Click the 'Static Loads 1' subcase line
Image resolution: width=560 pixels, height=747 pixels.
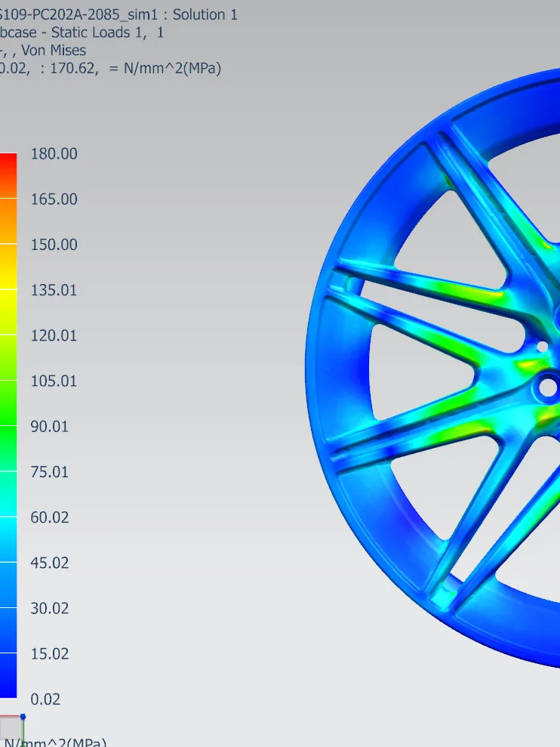click(x=82, y=32)
